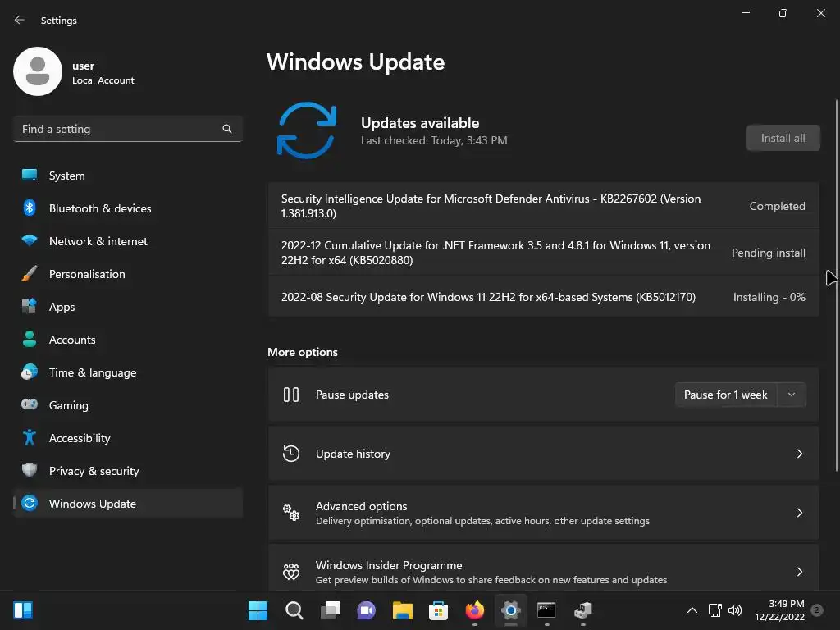Click the Accessibility figure icon
840x630 pixels.
[x=30, y=438]
